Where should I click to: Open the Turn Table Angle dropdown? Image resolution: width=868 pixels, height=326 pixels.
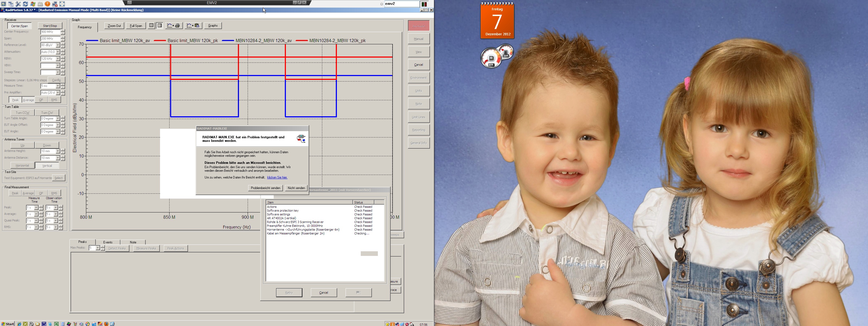[x=58, y=118]
